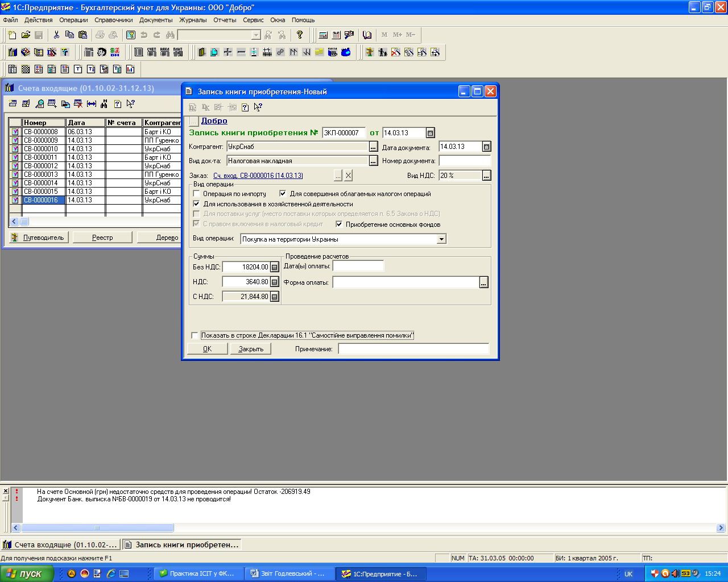Open the Вид док-та selection ellipsis button

[373, 161]
